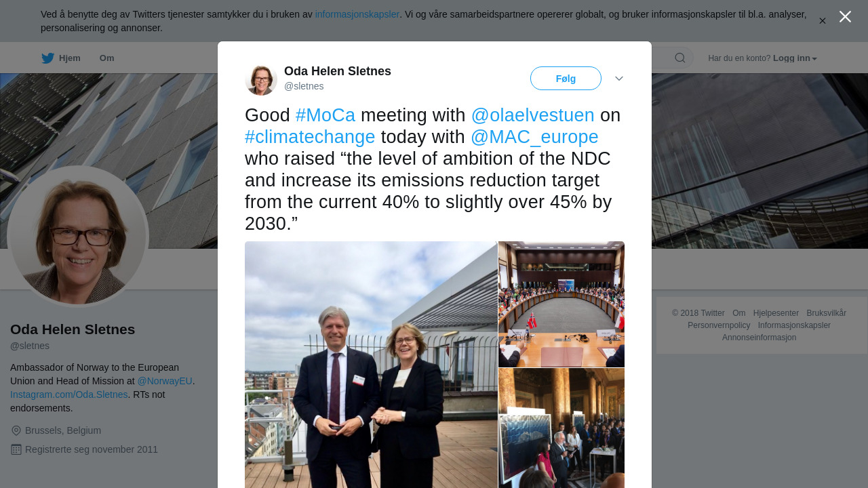Image resolution: width=868 pixels, height=488 pixels.
Task: Open the @MAC_europe mention link
Action: point(534,137)
